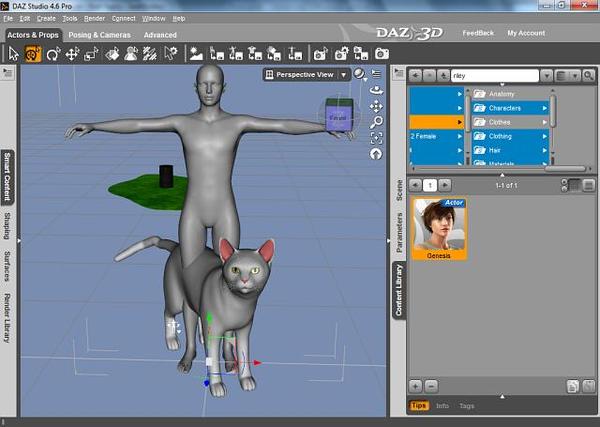Image resolution: width=600 pixels, height=427 pixels.
Task: Activate the highlighted Universal tool
Action: (33, 54)
